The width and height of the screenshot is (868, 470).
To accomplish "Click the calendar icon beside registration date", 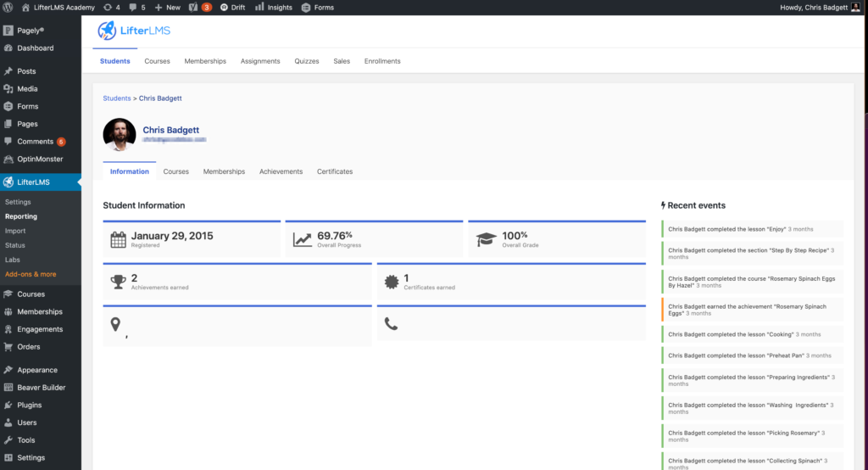I will point(118,239).
